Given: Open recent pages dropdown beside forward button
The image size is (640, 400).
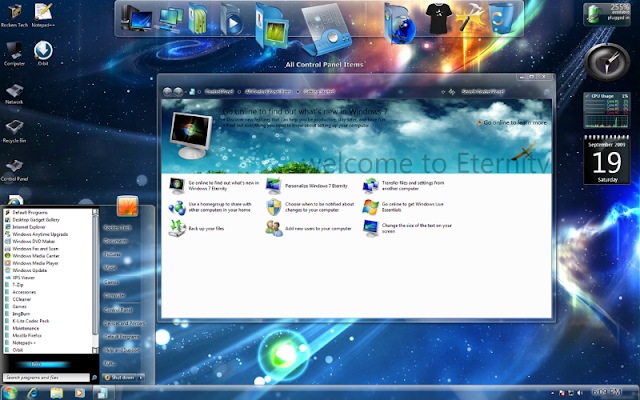Looking at the screenshot, I should tap(185, 92).
